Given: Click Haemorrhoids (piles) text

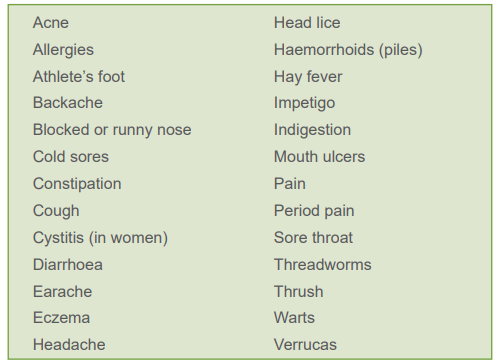Looking at the screenshot, I should coord(348,50).
